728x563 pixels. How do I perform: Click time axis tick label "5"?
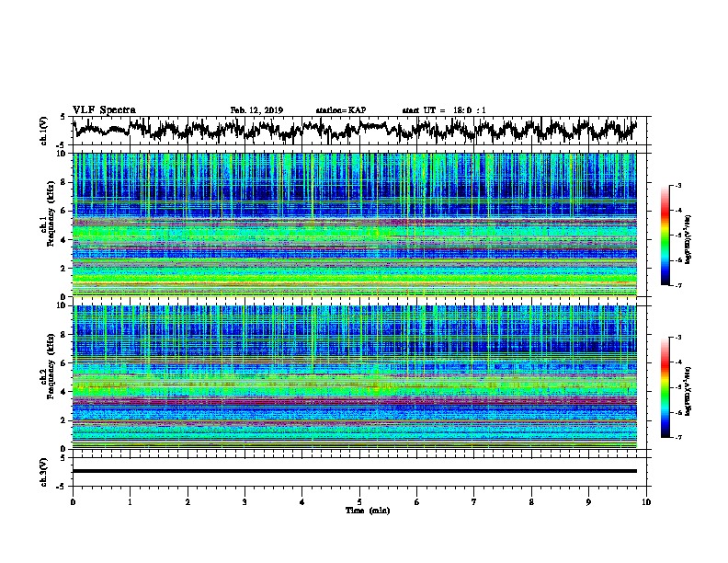(x=359, y=502)
